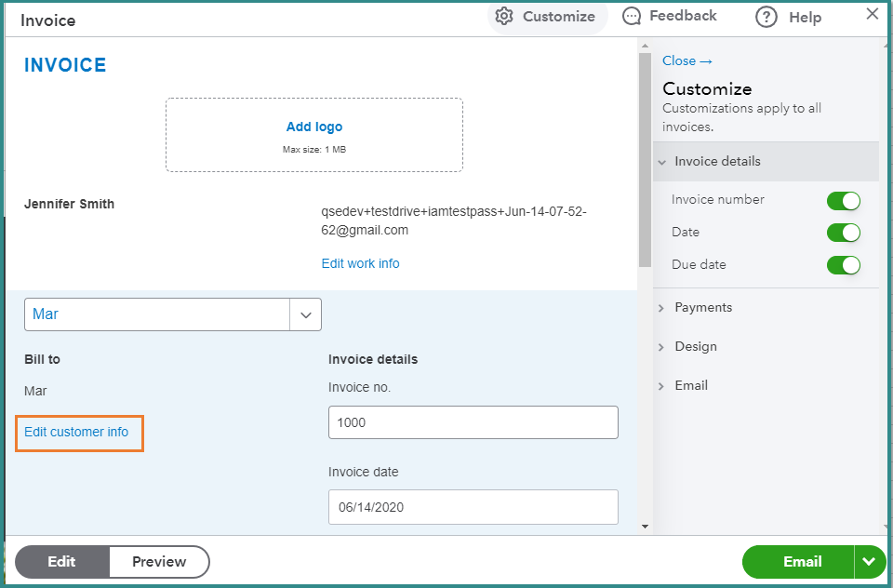Click the Invoice no. input field
This screenshot has width=893, height=588.
pos(473,422)
